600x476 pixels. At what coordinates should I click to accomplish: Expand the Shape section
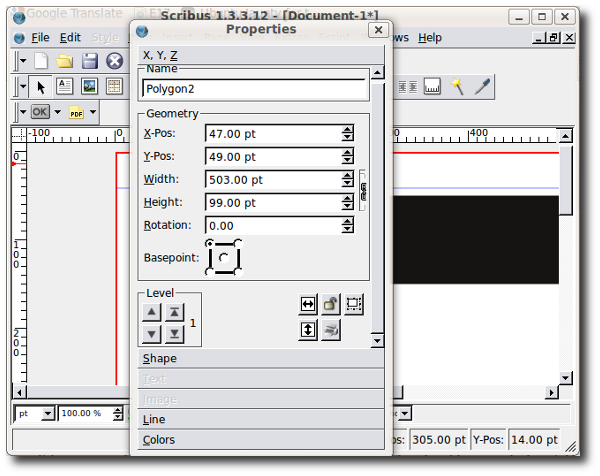coord(261,359)
